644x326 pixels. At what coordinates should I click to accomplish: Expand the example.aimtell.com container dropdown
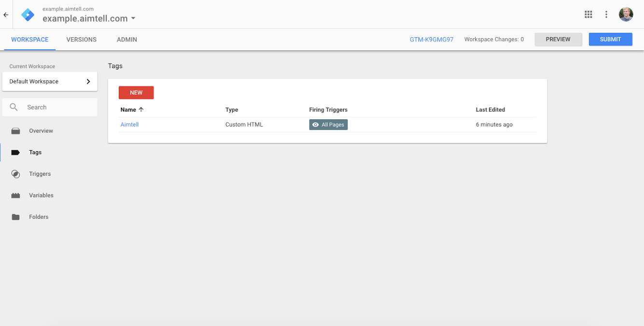(x=133, y=19)
